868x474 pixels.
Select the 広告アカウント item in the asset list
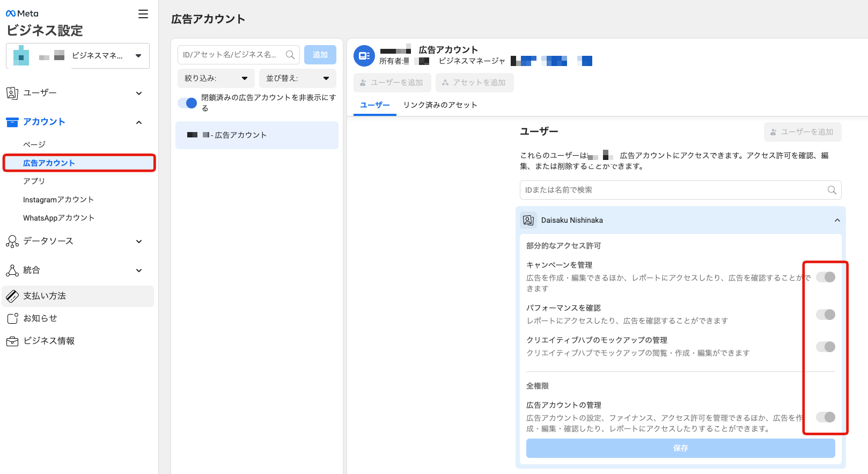click(257, 135)
